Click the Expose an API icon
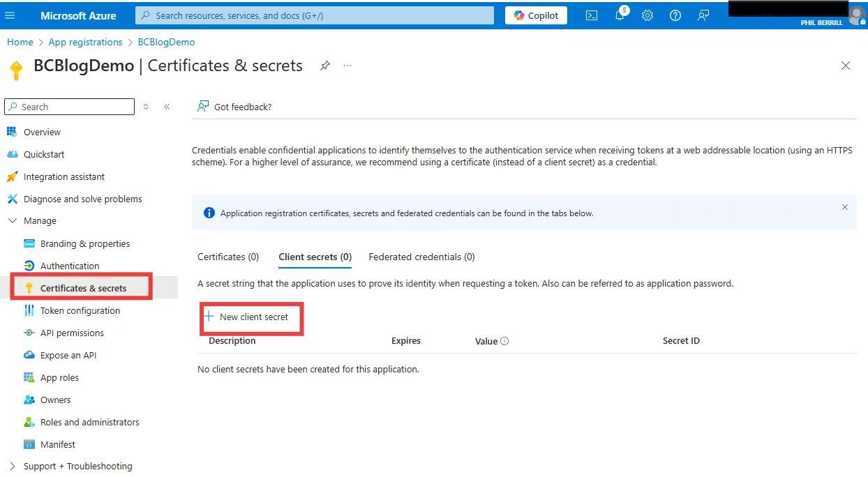This screenshot has width=868, height=477. point(29,355)
